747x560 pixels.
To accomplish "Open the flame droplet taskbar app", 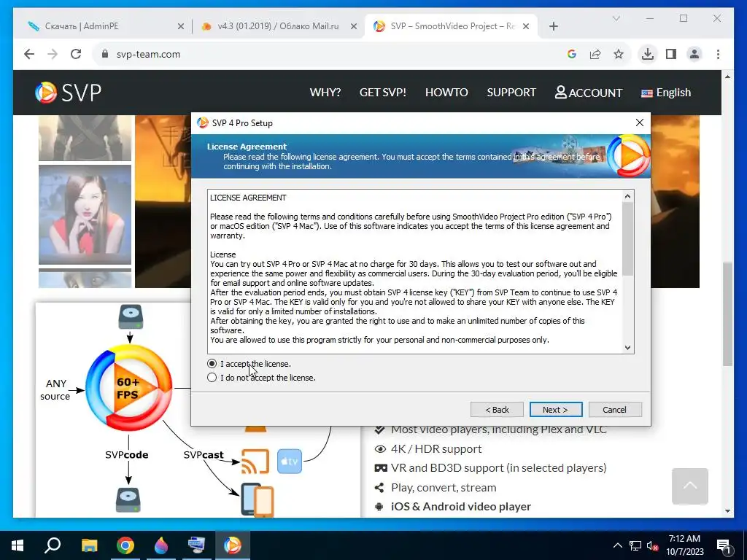I will [161, 545].
